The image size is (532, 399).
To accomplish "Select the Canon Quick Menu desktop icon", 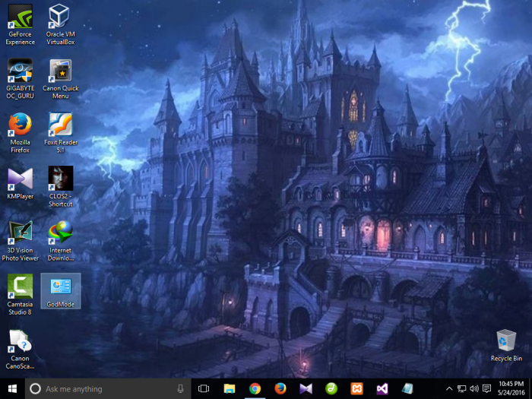I will coord(60,79).
